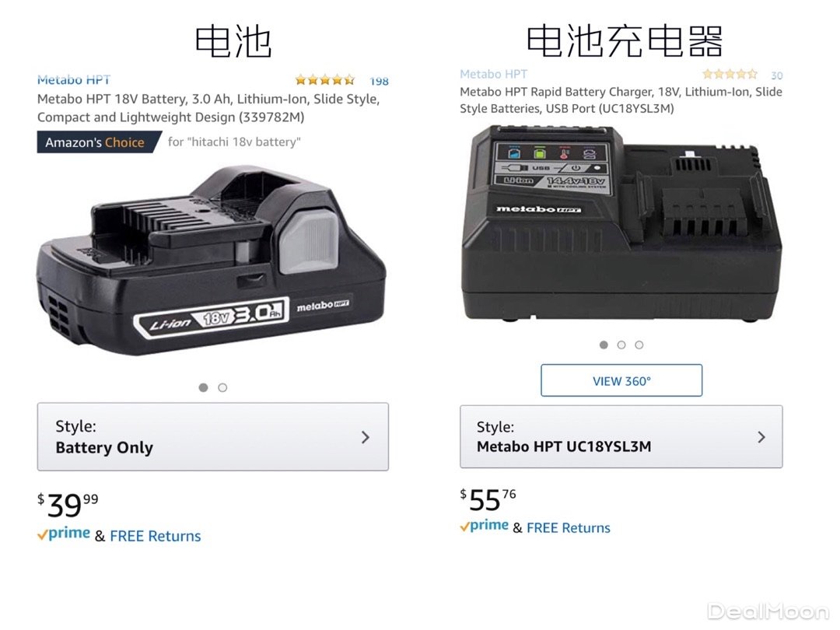Expand the Metabo HPT UC18YSL3M style selector
This screenshot has width=840, height=630.
[621, 436]
